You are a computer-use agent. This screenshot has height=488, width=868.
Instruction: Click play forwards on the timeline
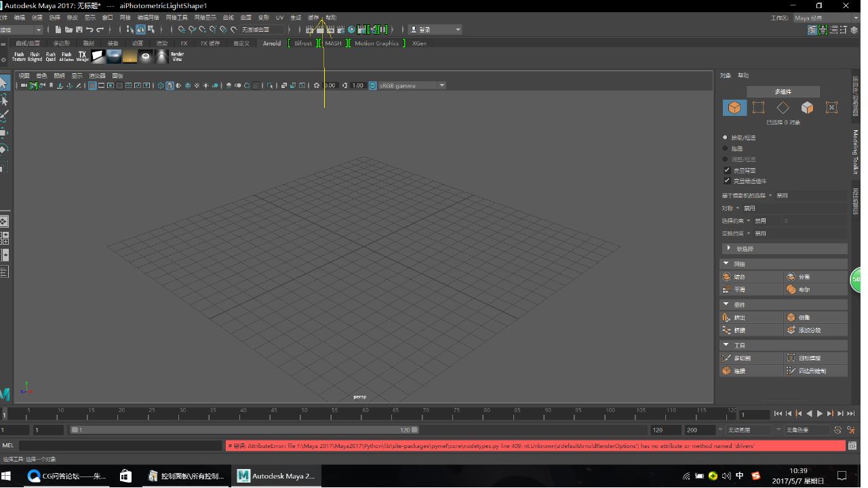819,413
